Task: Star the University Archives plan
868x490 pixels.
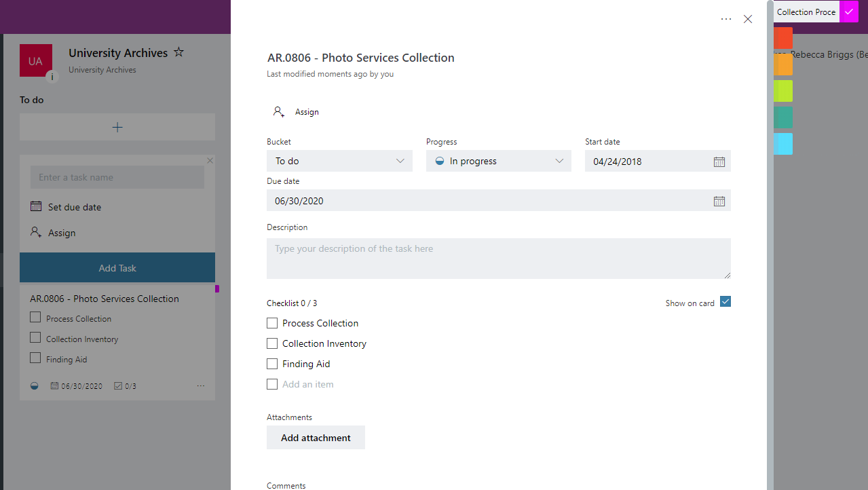Action: click(178, 52)
